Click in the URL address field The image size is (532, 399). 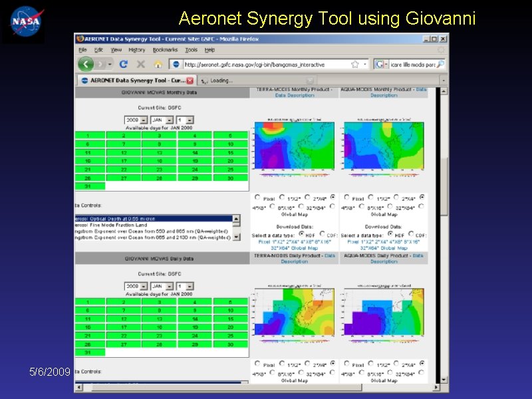tap(267, 64)
